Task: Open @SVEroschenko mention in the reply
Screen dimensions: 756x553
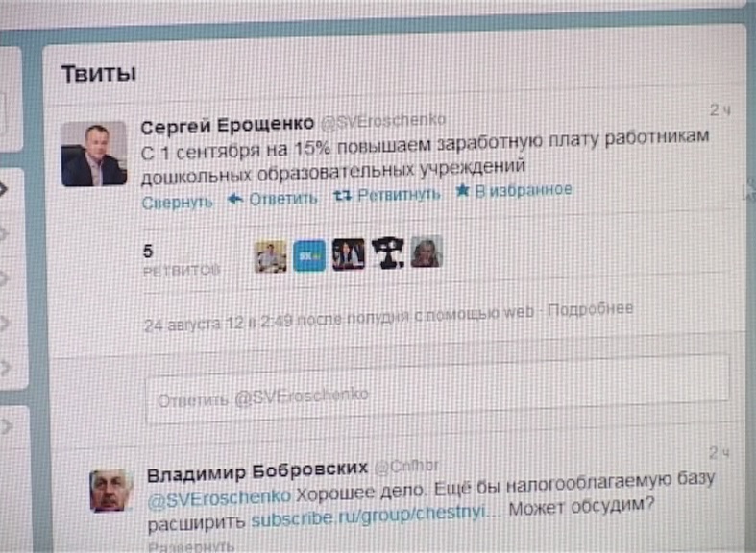Action: [x=219, y=498]
